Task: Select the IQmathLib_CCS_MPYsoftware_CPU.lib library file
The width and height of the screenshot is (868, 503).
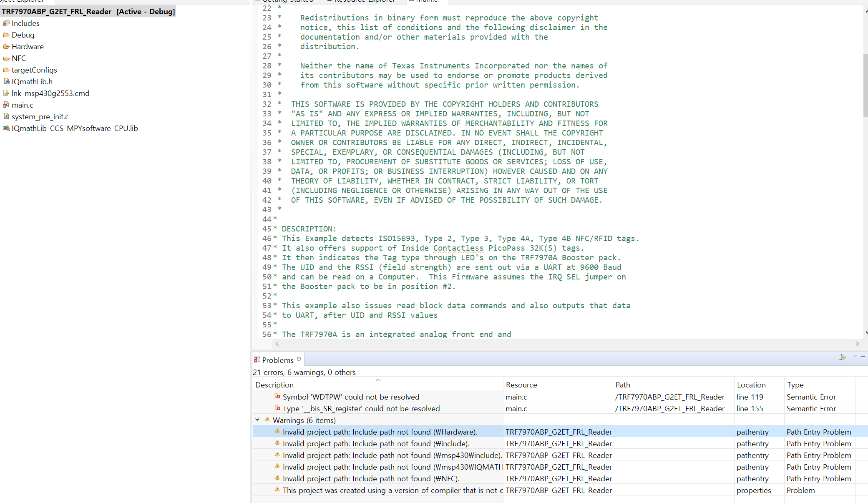Action: (x=75, y=128)
